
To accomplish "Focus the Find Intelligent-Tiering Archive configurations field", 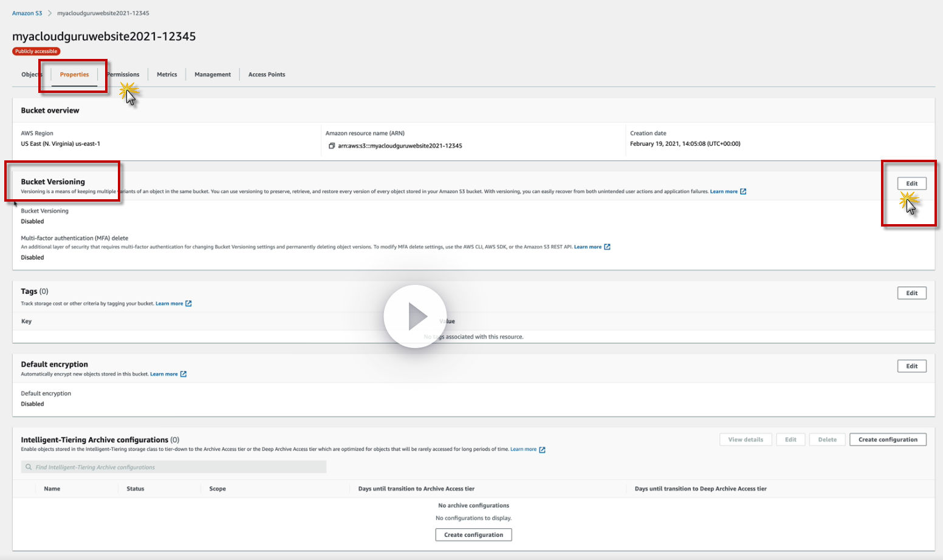I will click(x=174, y=467).
